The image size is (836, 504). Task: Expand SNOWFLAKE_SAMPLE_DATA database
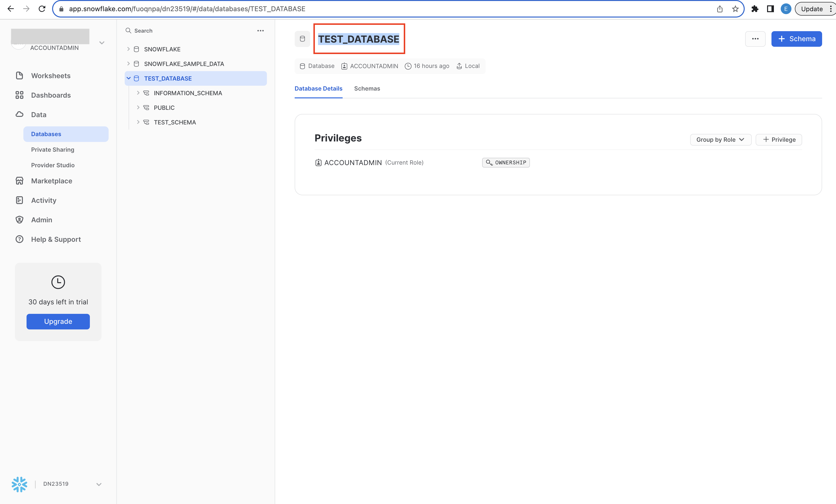pos(128,64)
